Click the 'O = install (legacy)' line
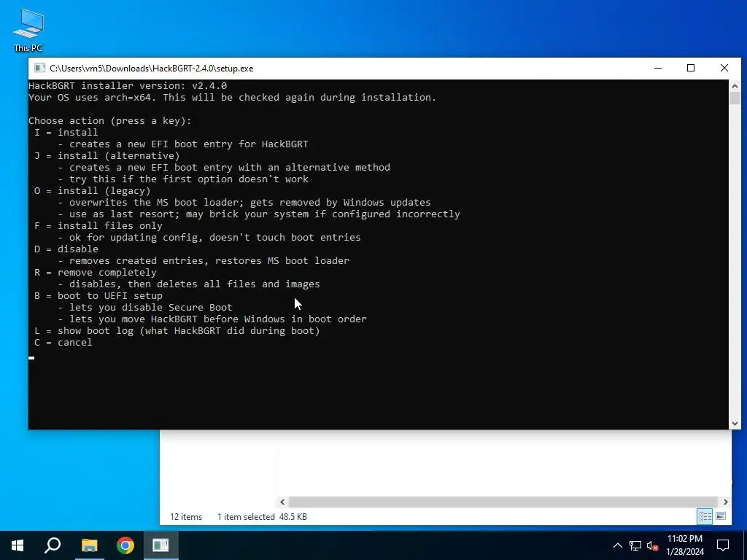The height and width of the screenshot is (560, 747). click(x=92, y=190)
